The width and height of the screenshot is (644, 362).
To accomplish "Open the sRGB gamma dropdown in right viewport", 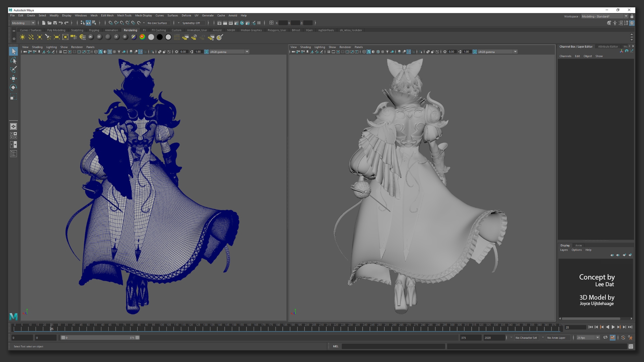I will [497, 52].
